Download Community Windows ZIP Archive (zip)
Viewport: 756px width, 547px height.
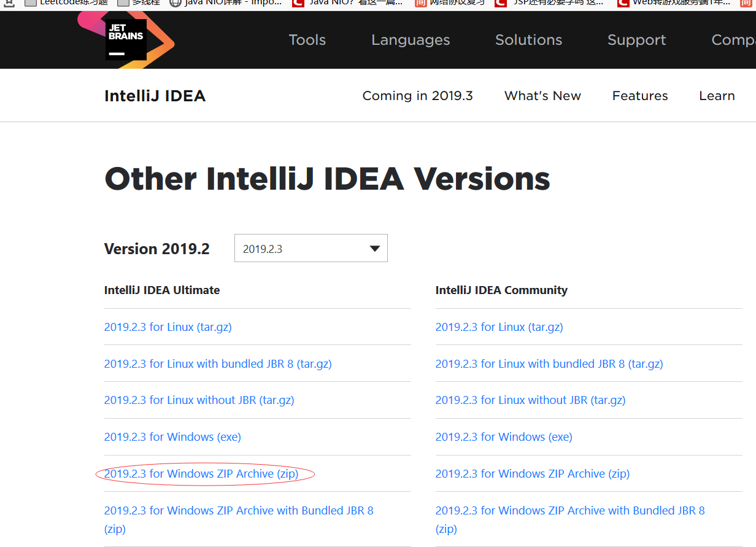click(533, 474)
